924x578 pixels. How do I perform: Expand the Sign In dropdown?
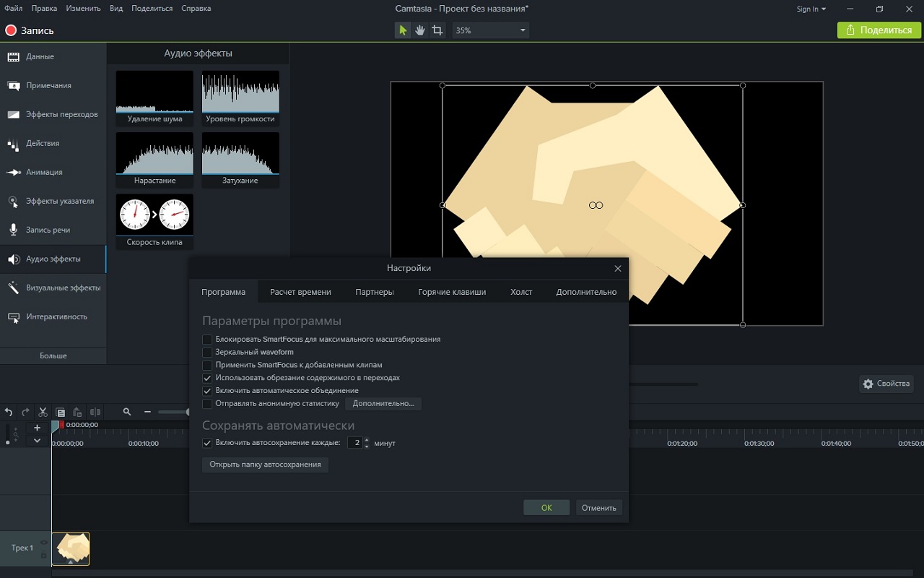[811, 9]
